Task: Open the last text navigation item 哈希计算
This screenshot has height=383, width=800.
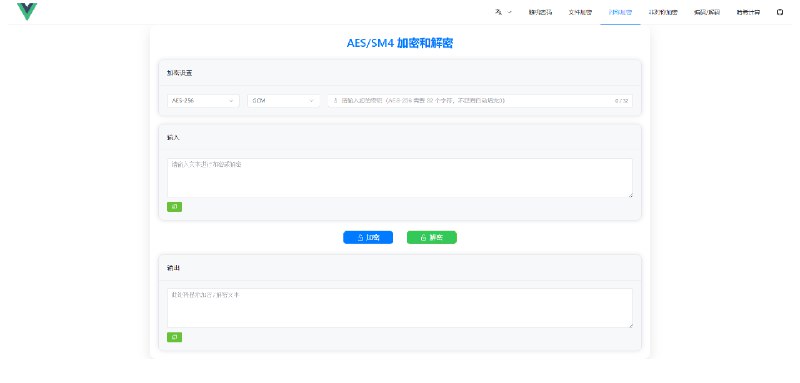Action: (x=748, y=12)
